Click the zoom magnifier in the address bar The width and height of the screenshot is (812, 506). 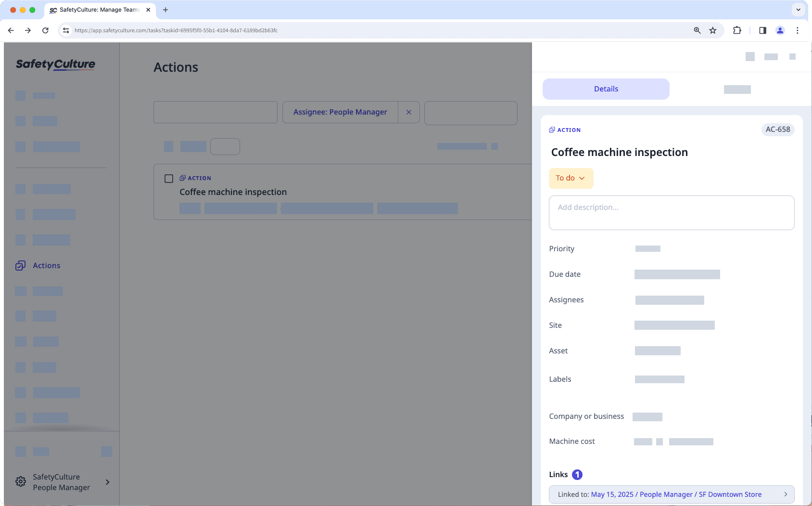click(x=697, y=30)
